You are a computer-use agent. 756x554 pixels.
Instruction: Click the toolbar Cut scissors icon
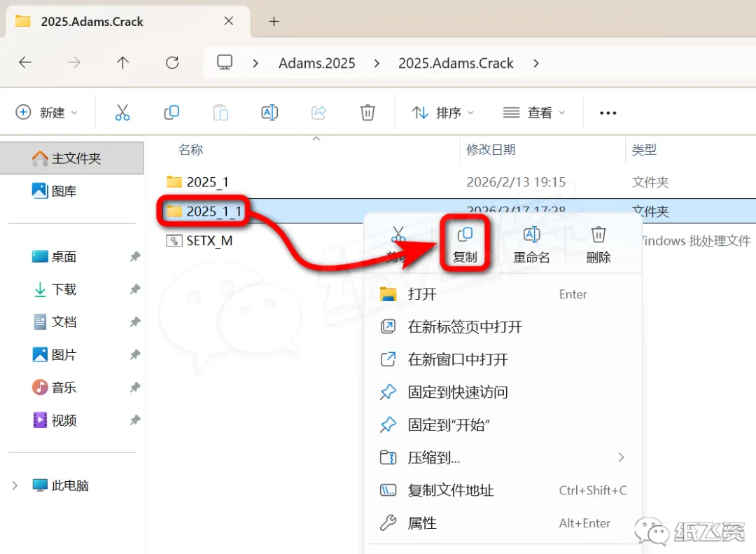click(122, 113)
